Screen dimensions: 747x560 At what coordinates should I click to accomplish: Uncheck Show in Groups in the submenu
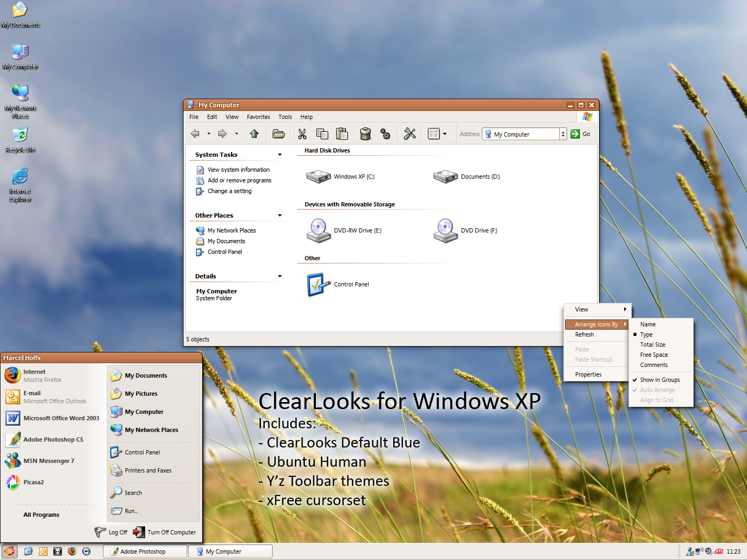pos(659,380)
